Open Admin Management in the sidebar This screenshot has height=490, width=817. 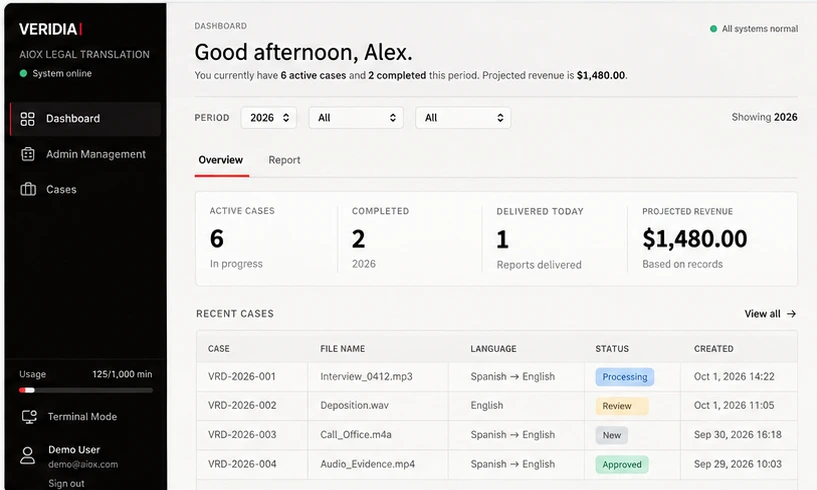pos(85,154)
